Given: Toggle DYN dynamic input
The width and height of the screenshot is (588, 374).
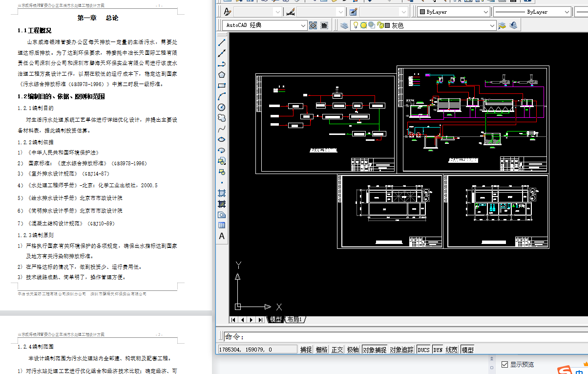Looking at the screenshot, I should coord(438,350).
